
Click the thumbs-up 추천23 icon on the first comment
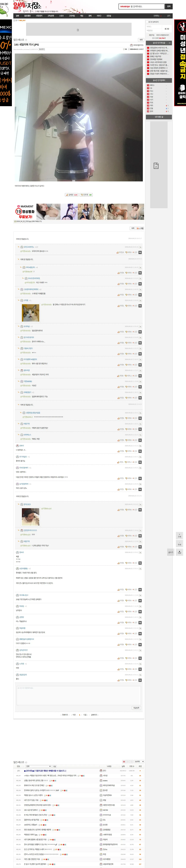120,252
